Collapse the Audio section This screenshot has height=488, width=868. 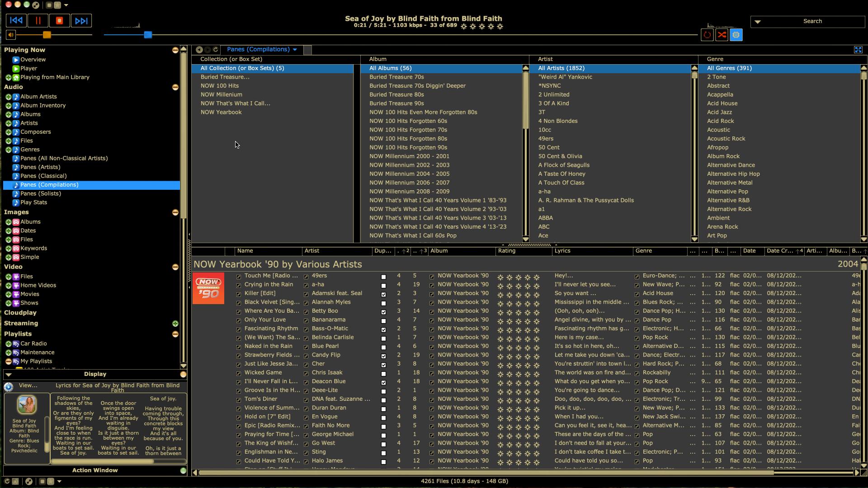tap(175, 87)
